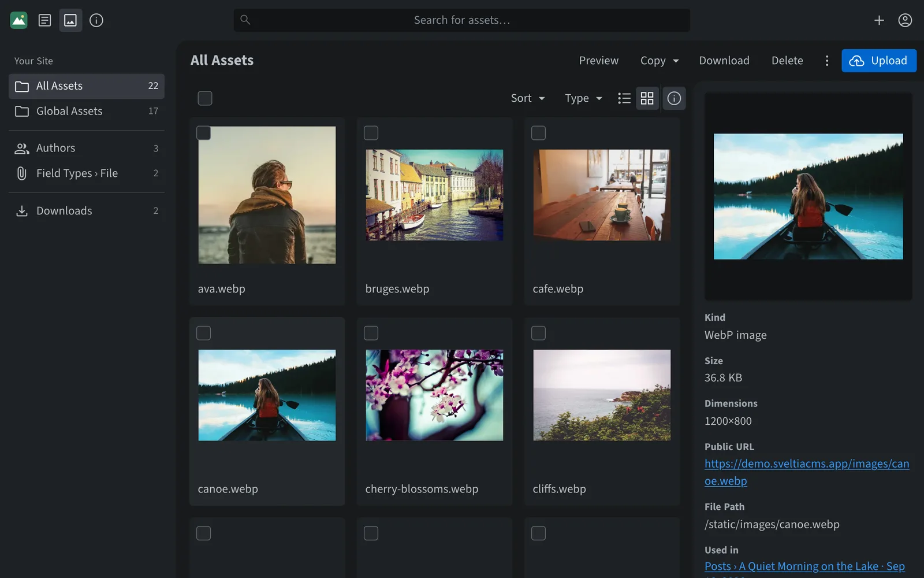The image size is (924, 578).
Task: Click the Download button
Action: [724, 61]
